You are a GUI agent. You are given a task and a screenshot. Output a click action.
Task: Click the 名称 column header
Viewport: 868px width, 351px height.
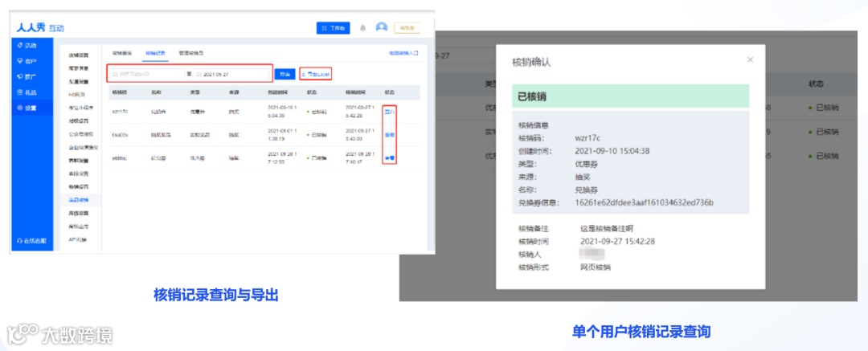click(x=156, y=92)
